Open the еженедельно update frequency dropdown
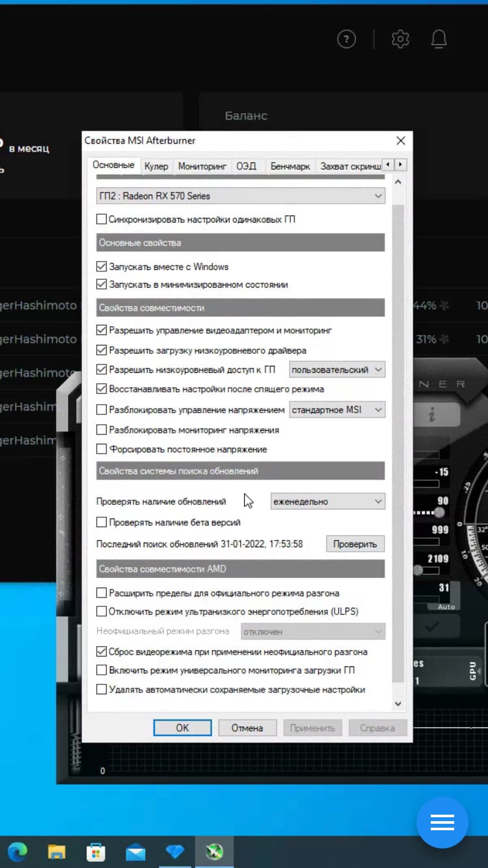 pos(328,502)
